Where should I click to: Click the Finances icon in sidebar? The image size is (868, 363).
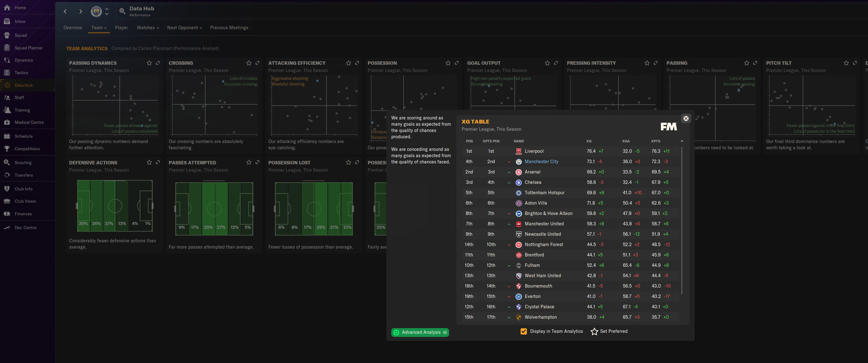tap(7, 214)
